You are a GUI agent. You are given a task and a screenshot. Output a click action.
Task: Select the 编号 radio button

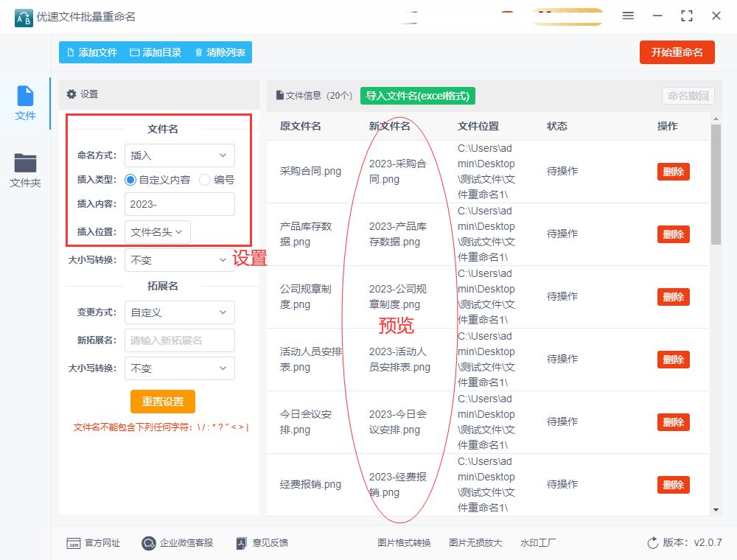click(x=205, y=180)
